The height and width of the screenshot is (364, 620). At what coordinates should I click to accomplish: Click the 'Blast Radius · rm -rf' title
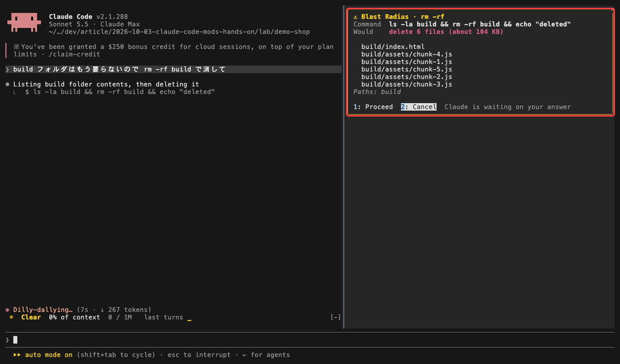click(403, 17)
